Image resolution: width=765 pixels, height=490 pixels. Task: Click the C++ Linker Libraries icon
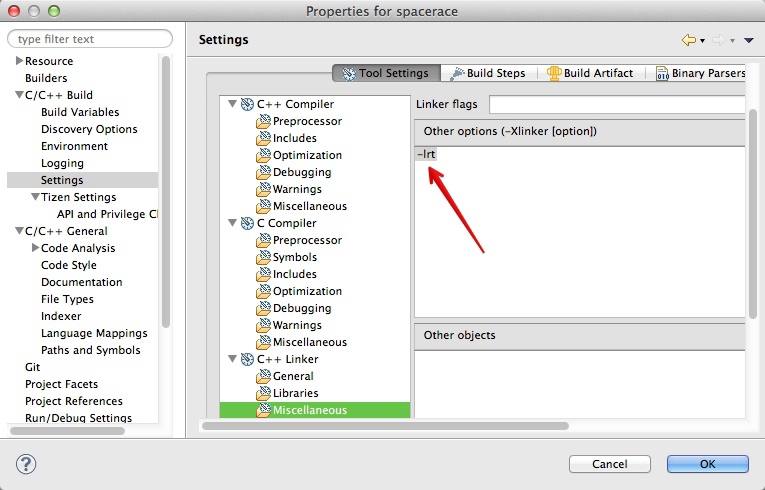(x=263, y=393)
